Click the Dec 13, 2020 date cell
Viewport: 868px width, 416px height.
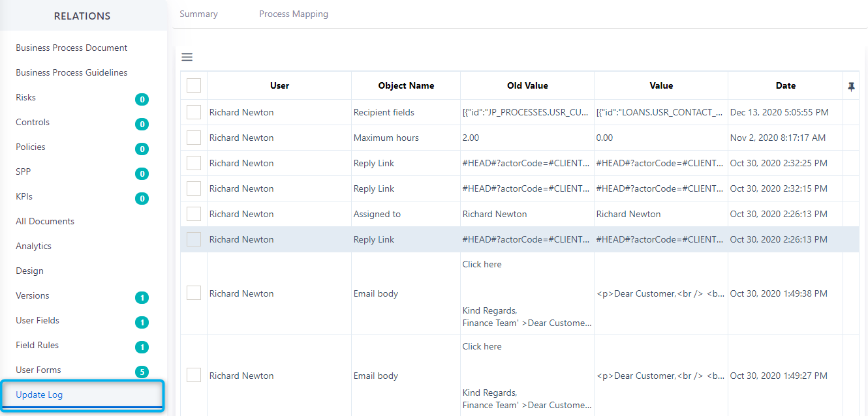tap(779, 112)
